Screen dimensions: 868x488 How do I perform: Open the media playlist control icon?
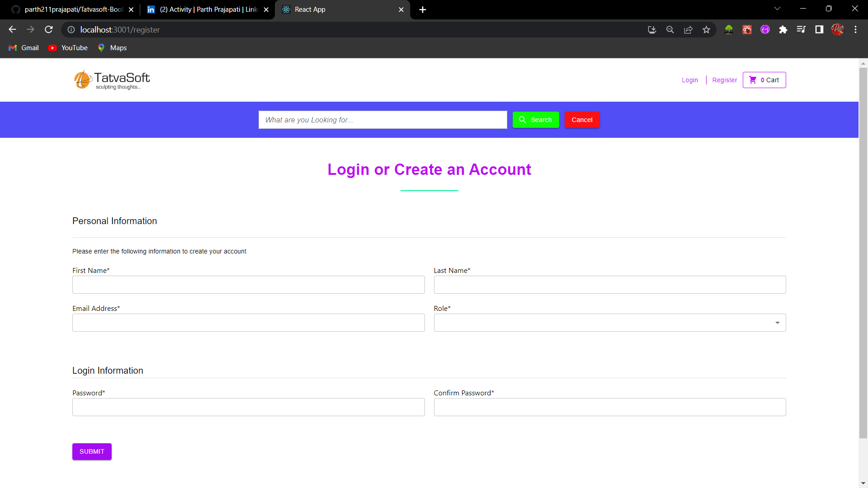click(x=801, y=30)
